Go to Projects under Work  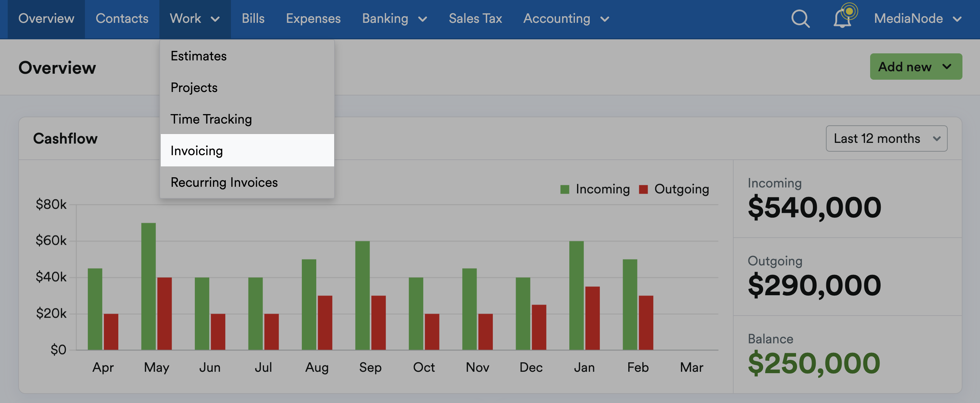click(194, 87)
